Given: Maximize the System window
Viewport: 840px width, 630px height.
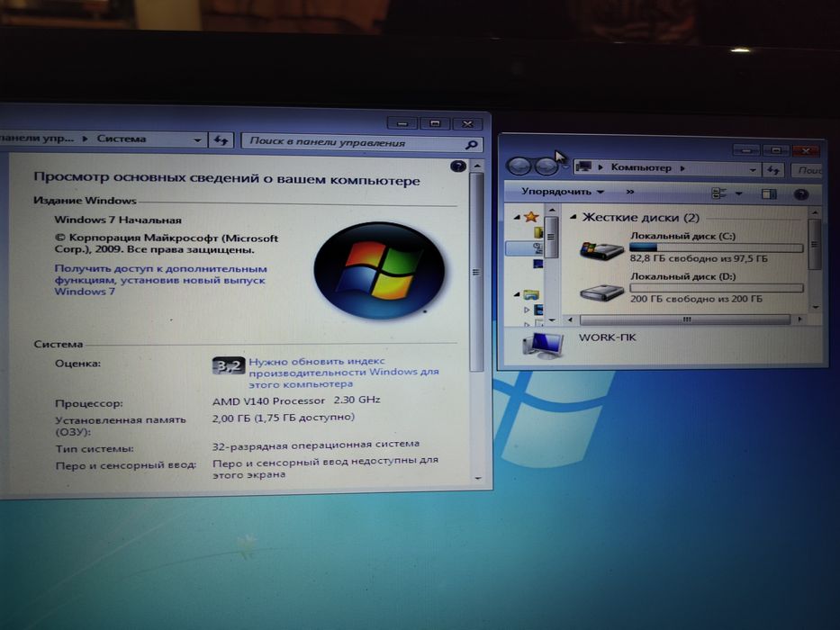Looking at the screenshot, I should (435, 123).
